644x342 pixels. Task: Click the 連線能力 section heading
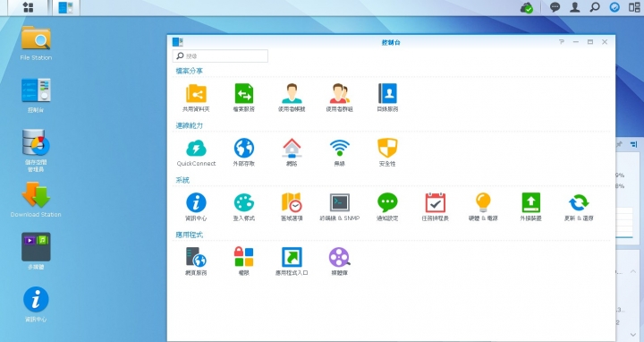pyautogui.click(x=189, y=125)
